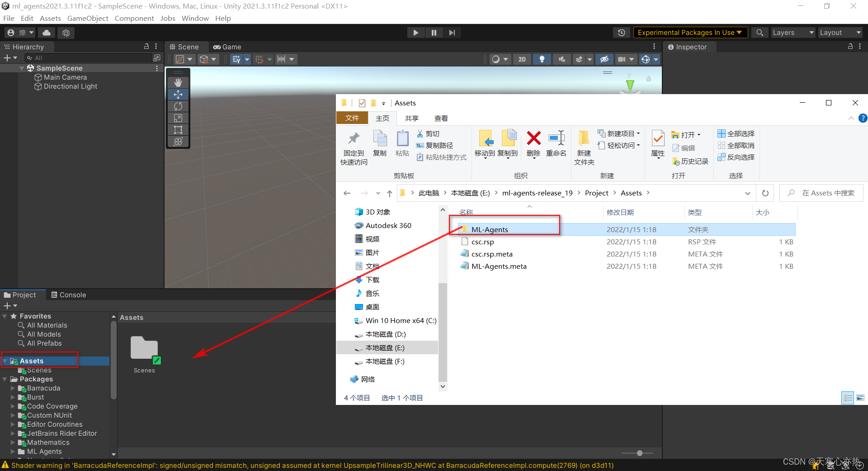Click Explorer back navigation arrow
868x471 pixels.
pyautogui.click(x=347, y=193)
